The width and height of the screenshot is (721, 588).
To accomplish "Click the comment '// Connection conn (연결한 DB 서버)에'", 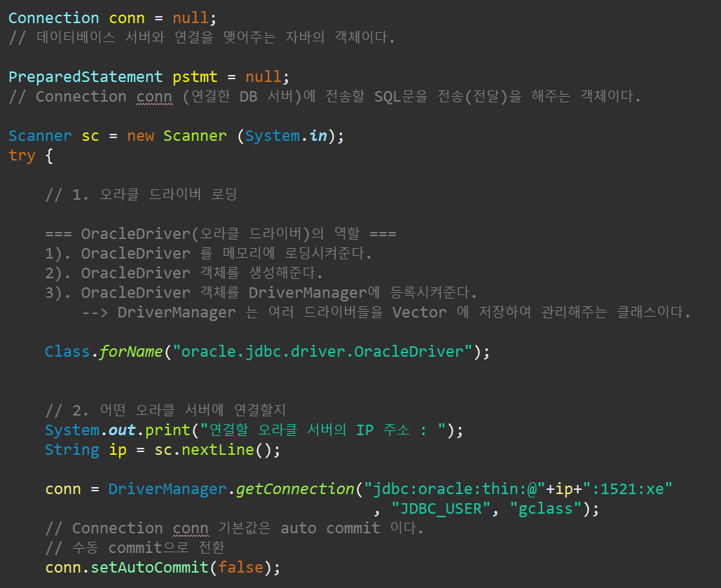I will click(324, 97).
